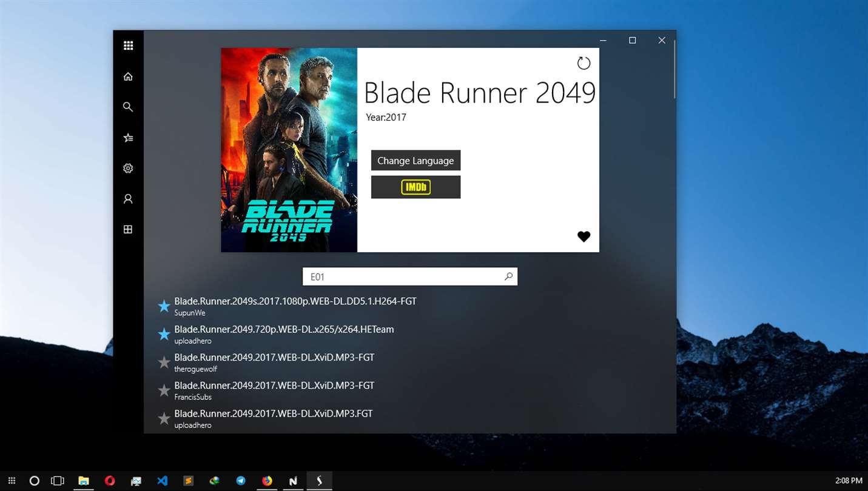This screenshot has width=868, height=491.
Task: Click the uploader name SupunWe
Action: coord(190,313)
